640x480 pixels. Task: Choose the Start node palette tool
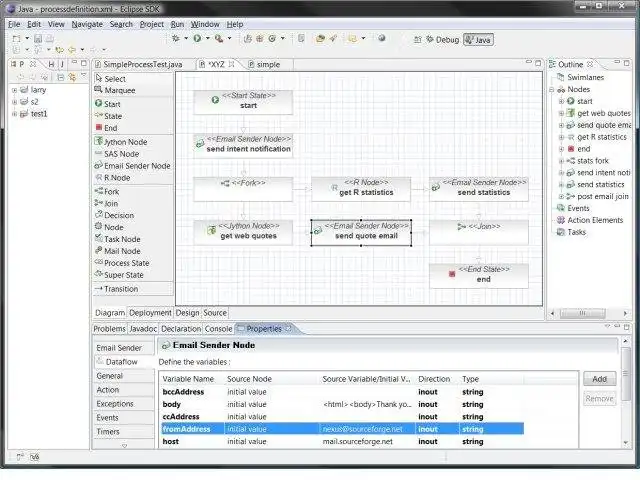click(x=108, y=104)
